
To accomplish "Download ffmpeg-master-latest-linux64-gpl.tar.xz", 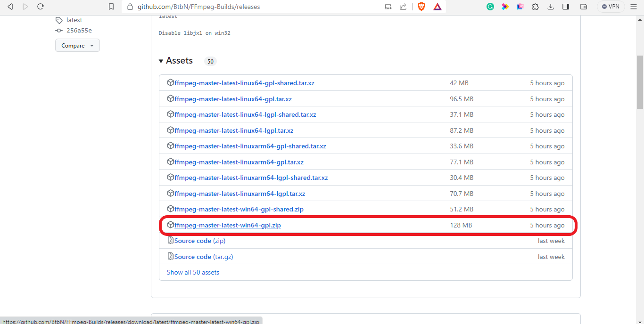I will click(233, 99).
